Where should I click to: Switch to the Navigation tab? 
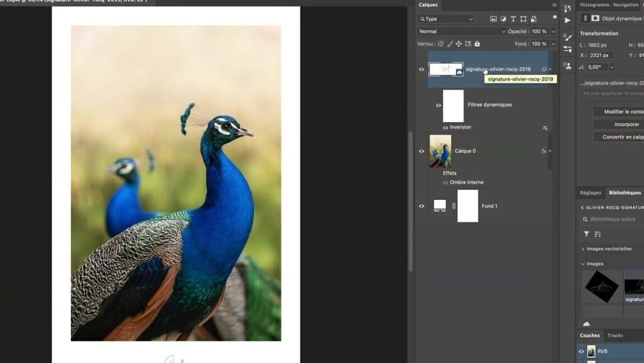tap(626, 5)
